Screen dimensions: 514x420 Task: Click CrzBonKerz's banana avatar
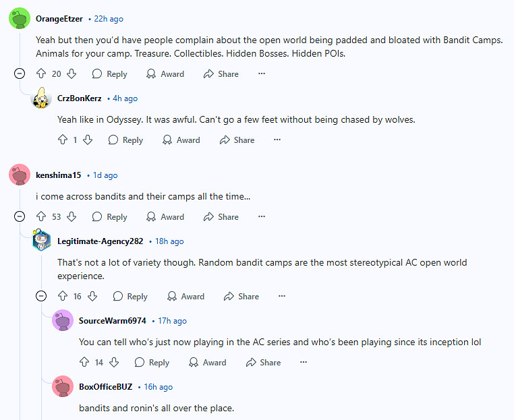(42, 98)
